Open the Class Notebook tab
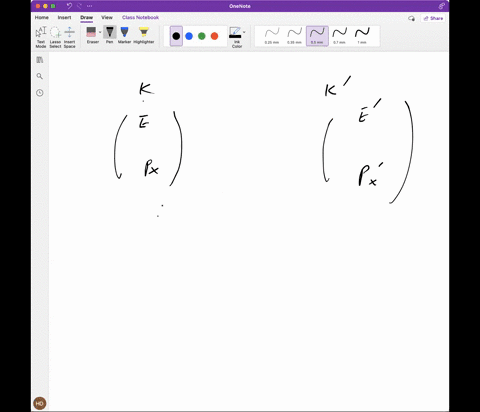This screenshot has width=480, height=412. (140, 18)
